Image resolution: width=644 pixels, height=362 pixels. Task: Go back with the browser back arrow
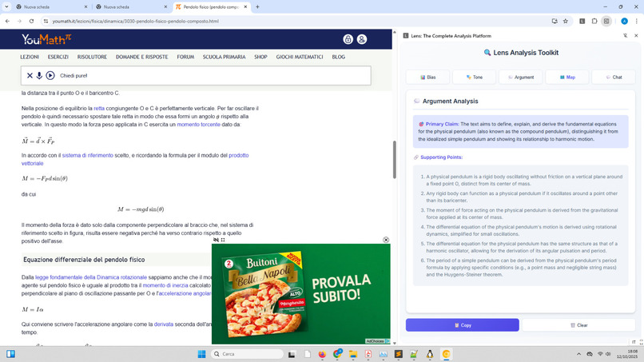click(7, 21)
